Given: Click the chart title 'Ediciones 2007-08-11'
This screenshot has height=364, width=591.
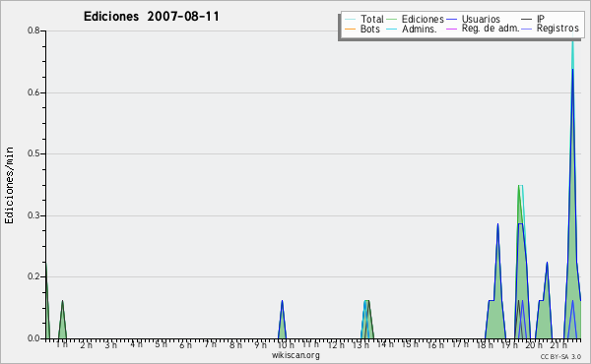Looking at the screenshot, I should (x=151, y=17).
